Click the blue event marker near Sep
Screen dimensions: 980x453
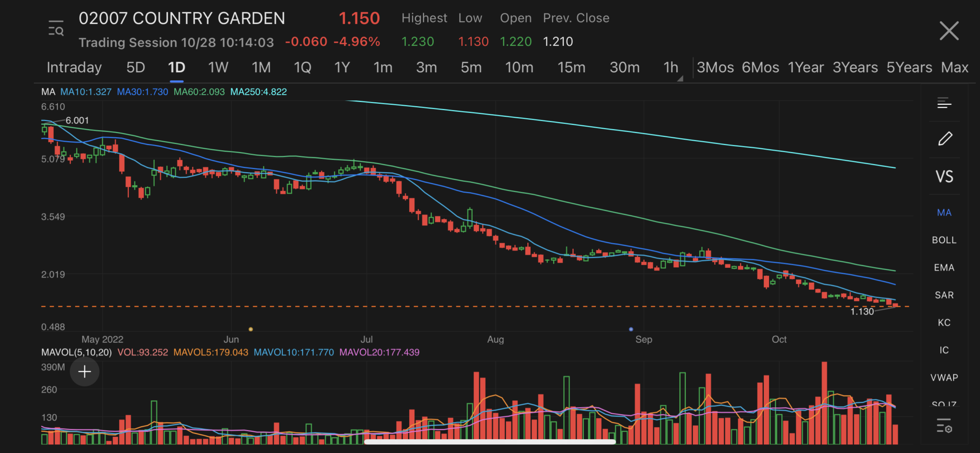tap(631, 329)
